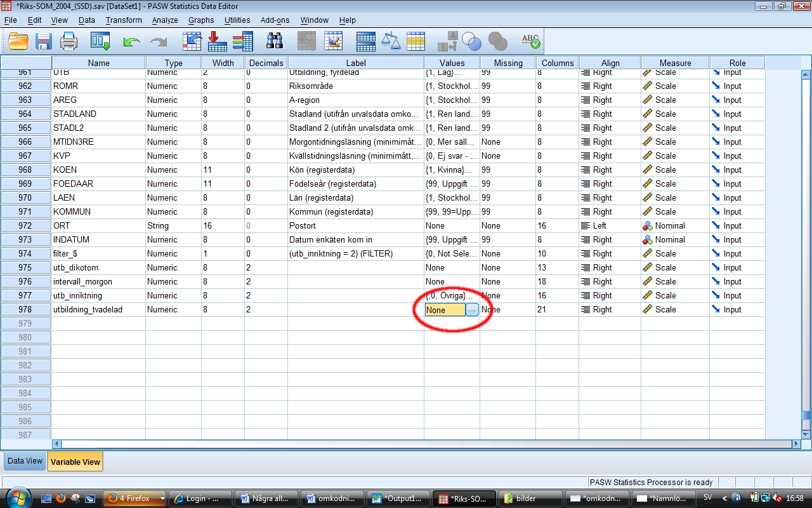
Task: Click the Spell Check ABC icon
Action: (530, 42)
